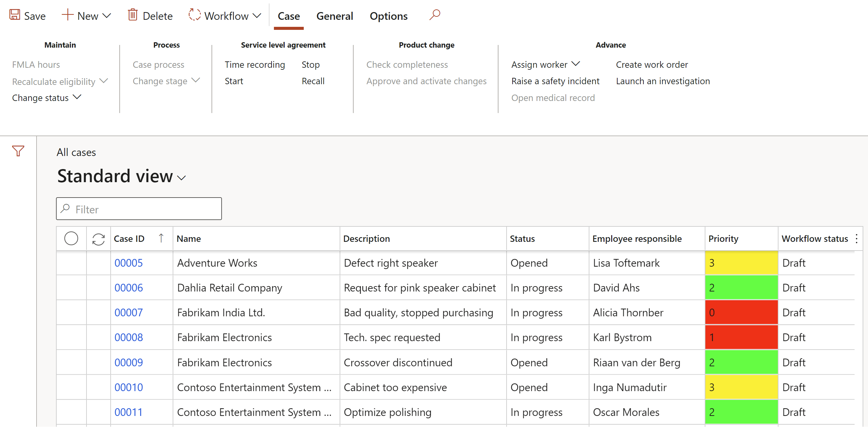Click 'Karl Bystrom' employee cell
Image resolution: width=868 pixels, height=427 pixels.
tap(647, 337)
